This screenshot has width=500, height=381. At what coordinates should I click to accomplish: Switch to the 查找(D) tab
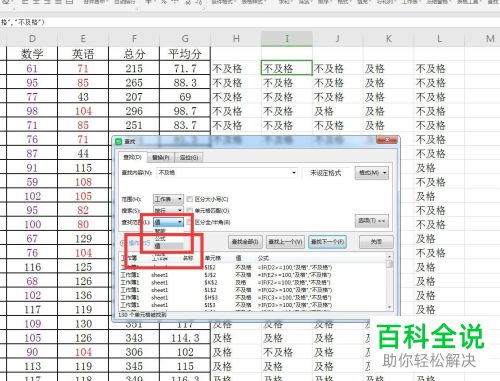pyautogui.click(x=132, y=157)
